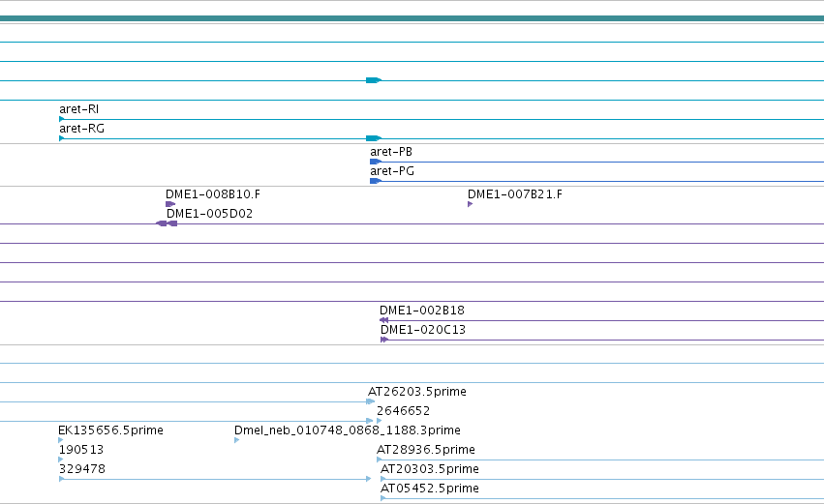Viewport: 824px width, 504px height.
Task: Click the 329478 feature label
Action: coord(82,469)
